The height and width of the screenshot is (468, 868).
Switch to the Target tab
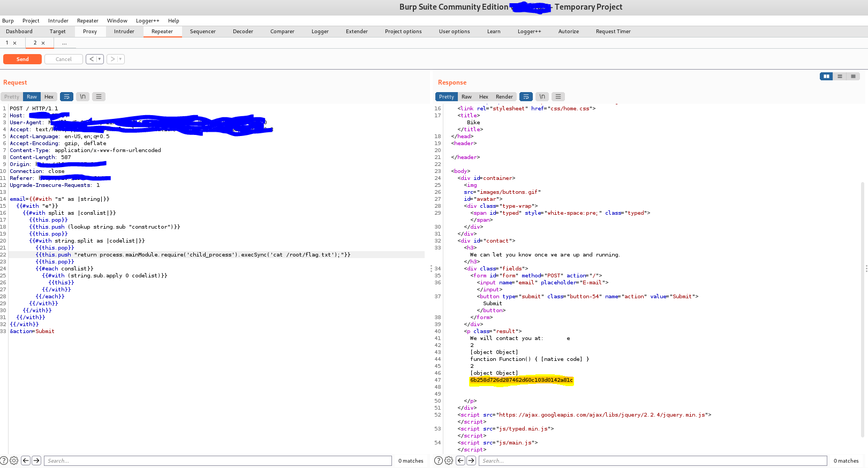[x=58, y=32]
